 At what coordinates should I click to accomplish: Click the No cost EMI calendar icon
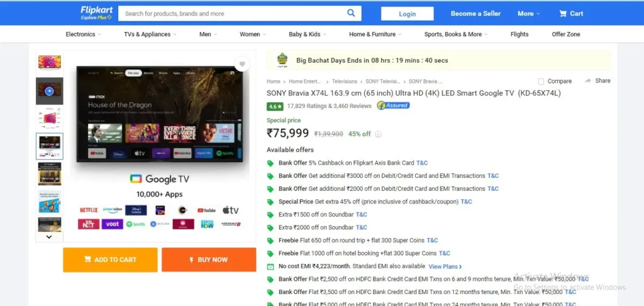(x=270, y=266)
